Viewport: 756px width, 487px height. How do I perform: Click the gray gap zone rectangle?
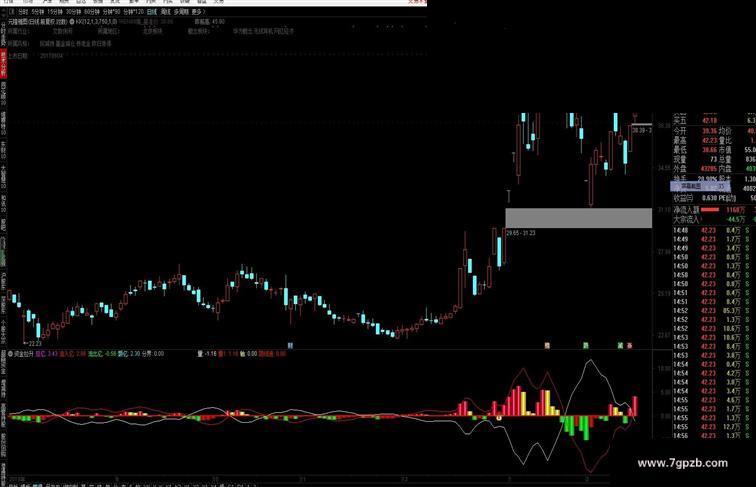(x=579, y=218)
